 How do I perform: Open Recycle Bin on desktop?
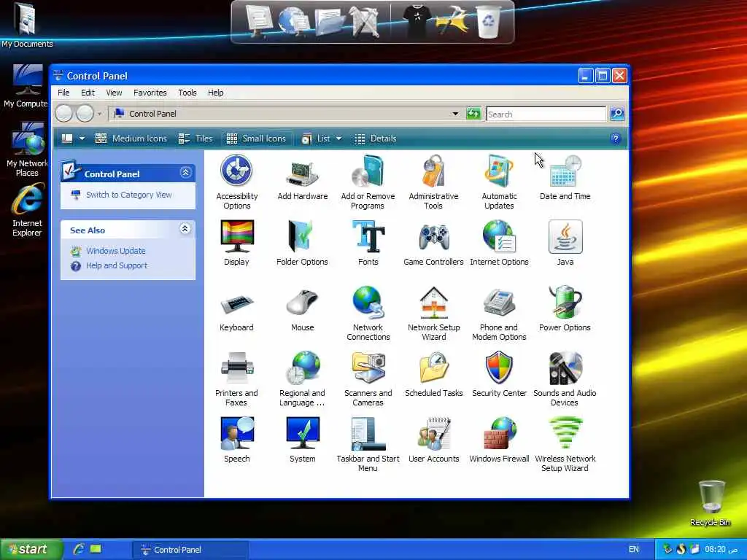point(711,504)
